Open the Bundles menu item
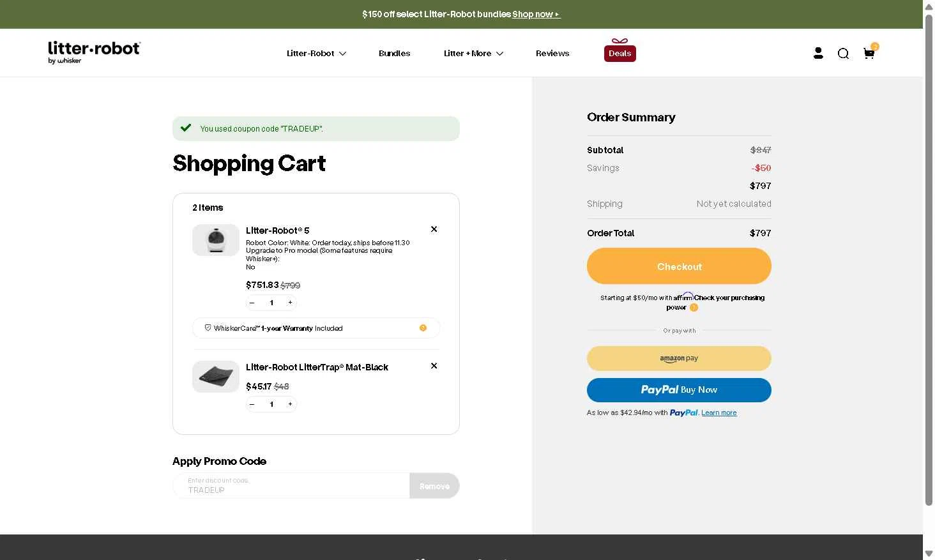 pos(394,54)
